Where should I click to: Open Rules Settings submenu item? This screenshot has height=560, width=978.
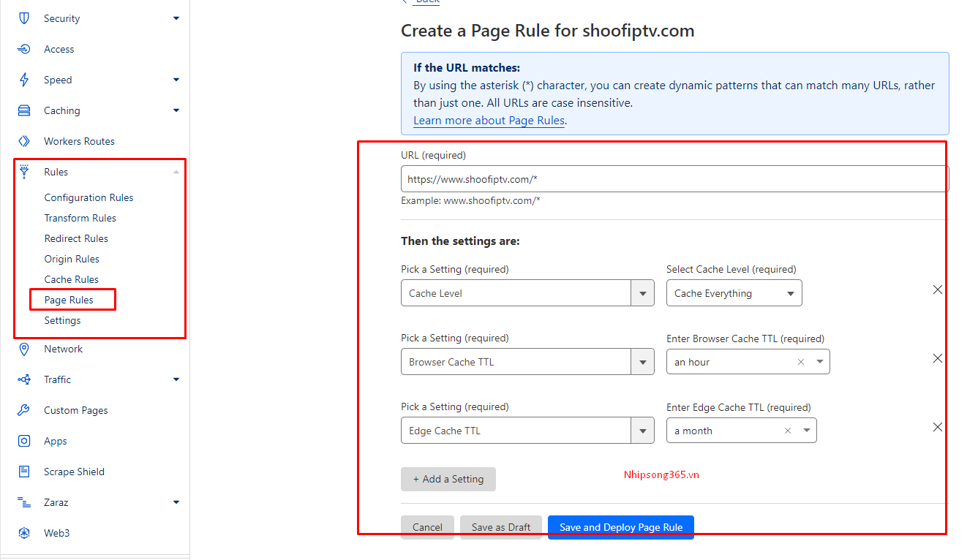click(62, 320)
